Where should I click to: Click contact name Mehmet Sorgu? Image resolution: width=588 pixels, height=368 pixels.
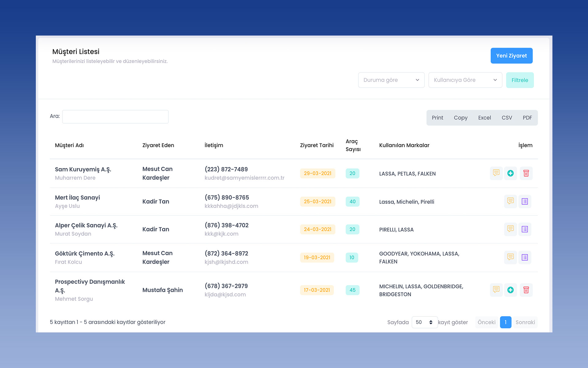[x=74, y=299]
